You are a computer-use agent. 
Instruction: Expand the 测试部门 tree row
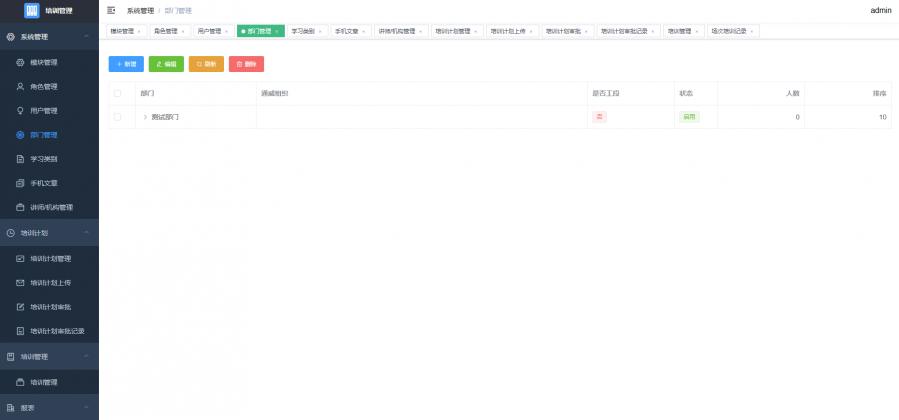click(x=145, y=117)
